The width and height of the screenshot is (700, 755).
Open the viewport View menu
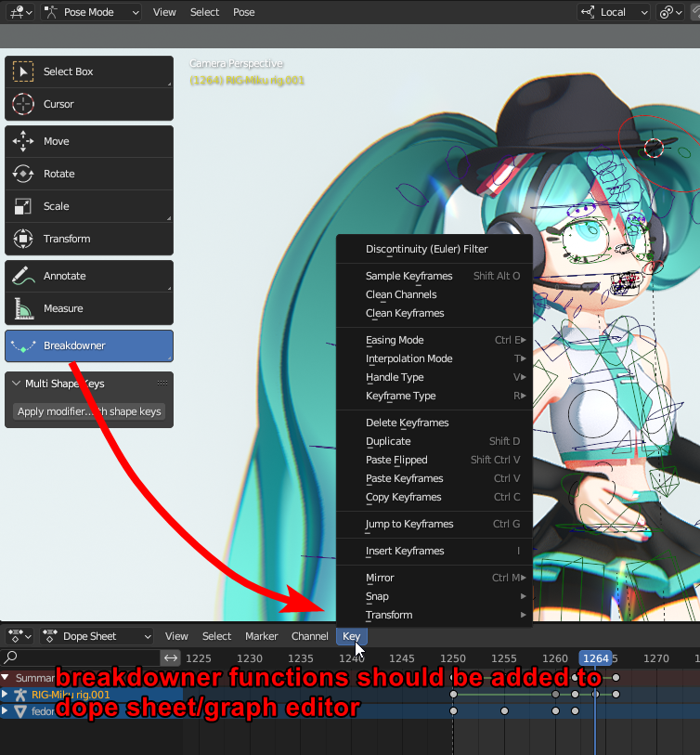pos(164,12)
